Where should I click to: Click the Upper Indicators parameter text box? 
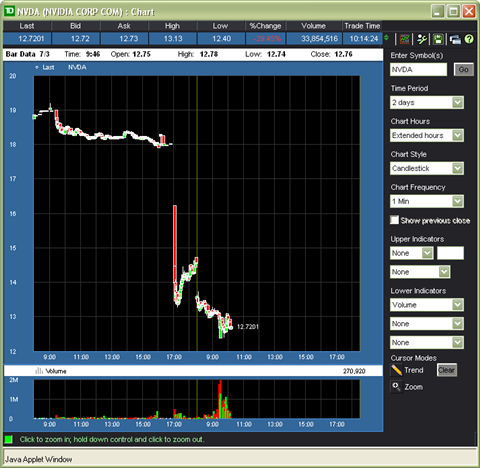(450, 253)
